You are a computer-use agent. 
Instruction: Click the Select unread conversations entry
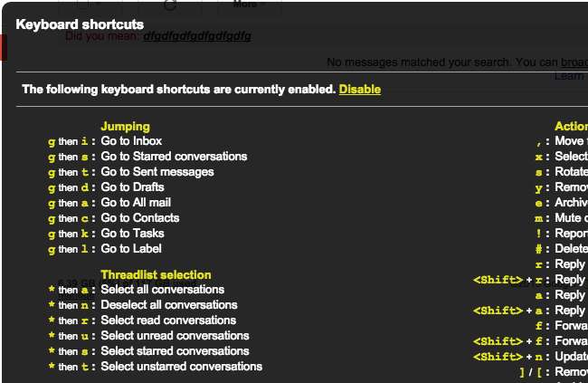(x=175, y=336)
